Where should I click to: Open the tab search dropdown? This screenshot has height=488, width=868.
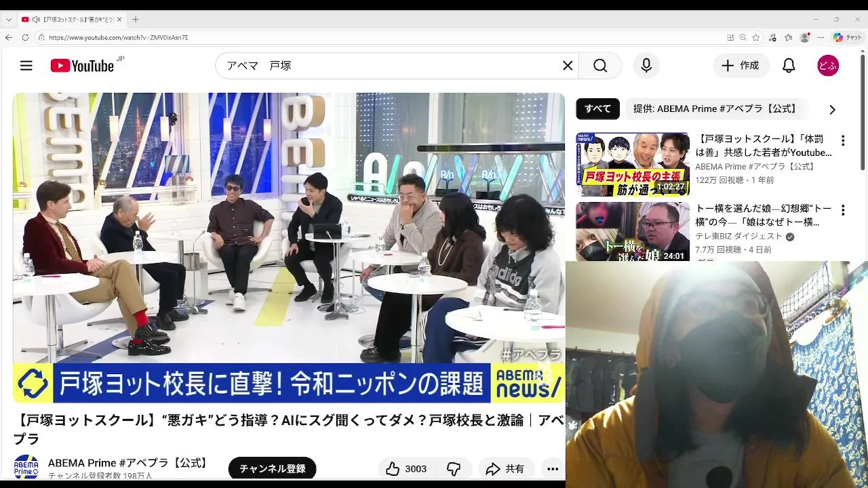pos(8,20)
